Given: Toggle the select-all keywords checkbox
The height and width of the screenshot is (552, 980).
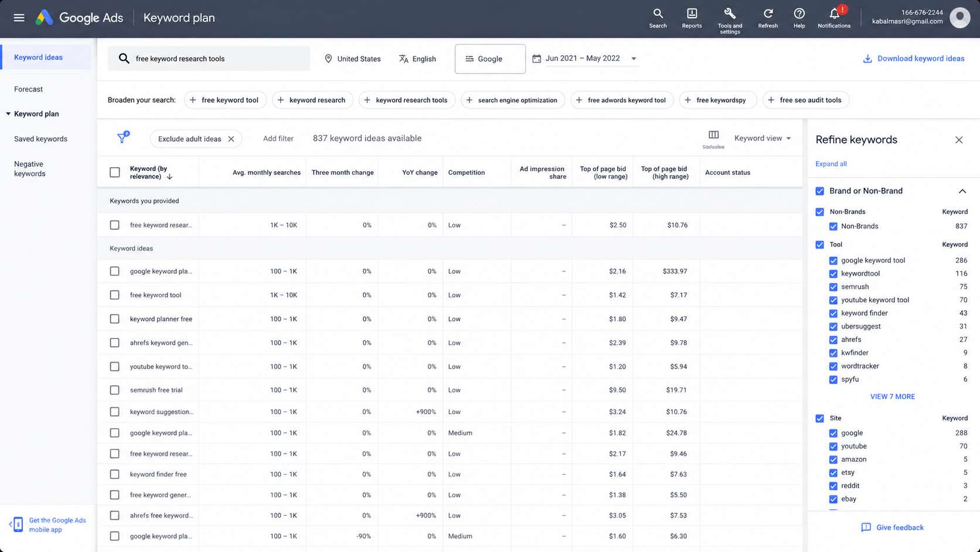Looking at the screenshot, I should (115, 172).
